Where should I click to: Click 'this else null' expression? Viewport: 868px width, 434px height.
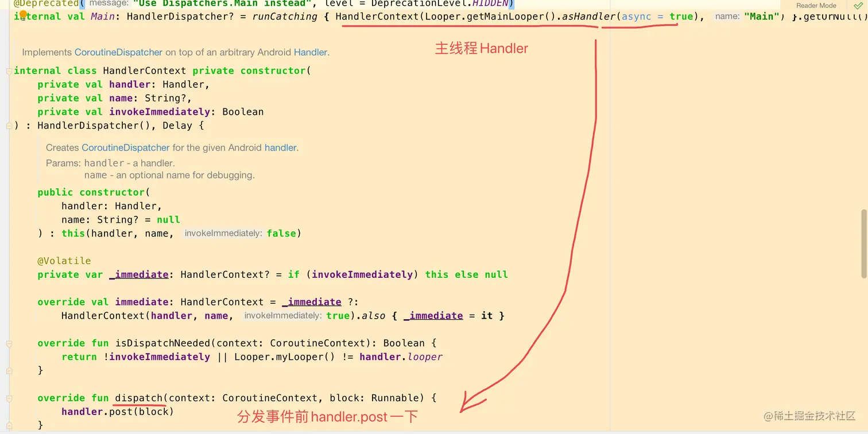tap(467, 275)
